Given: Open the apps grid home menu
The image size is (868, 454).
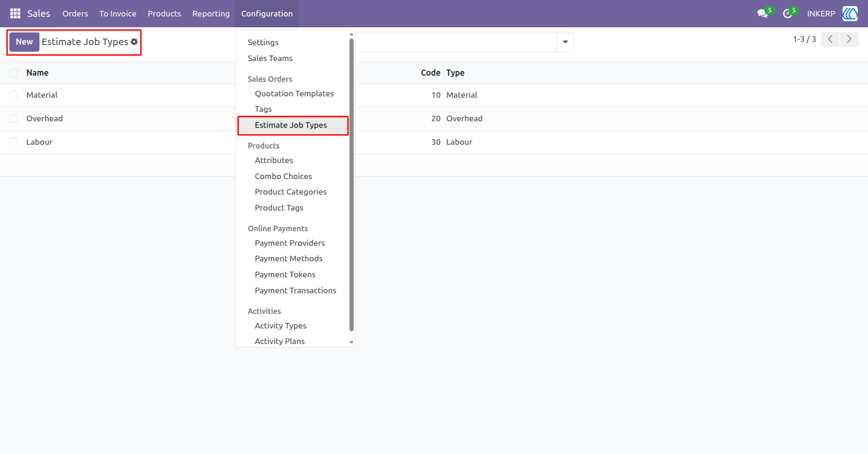Looking at the screenshot, I should pos(15,14).
